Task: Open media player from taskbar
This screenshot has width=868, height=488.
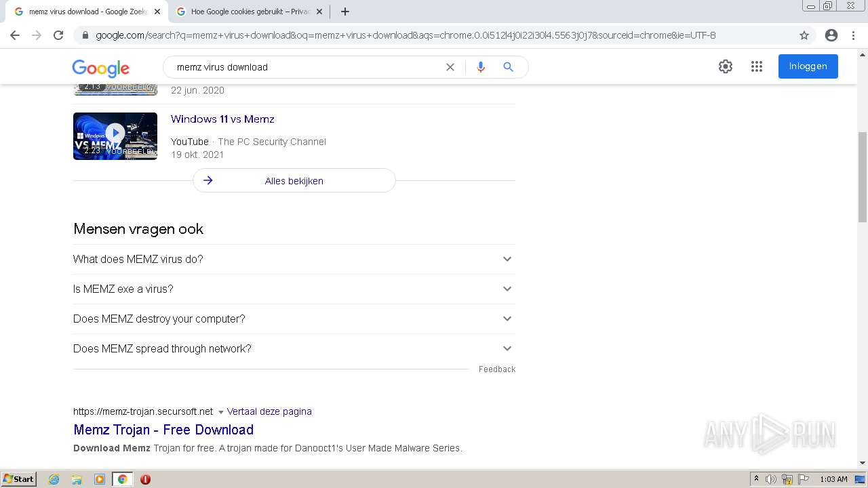Action: click(x=100, y=479)
